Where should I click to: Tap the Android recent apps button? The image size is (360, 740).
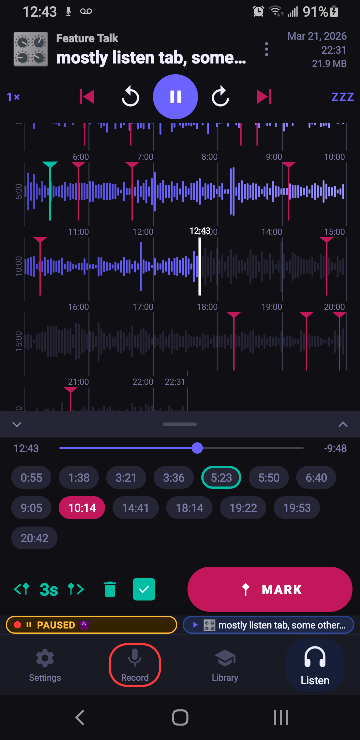click(x=281, y=717)
